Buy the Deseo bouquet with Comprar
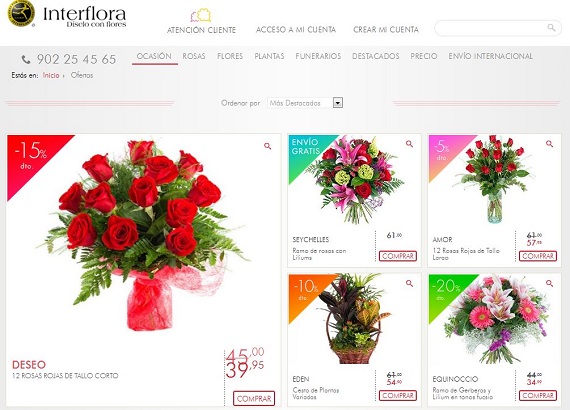Image resolution: width=570 pixels, height=410 pixels. click(x=254, y=399)
